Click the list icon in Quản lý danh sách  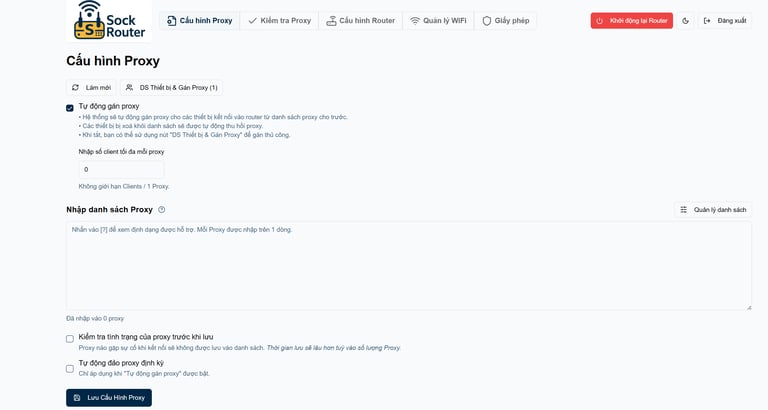[x=684, y=210]
